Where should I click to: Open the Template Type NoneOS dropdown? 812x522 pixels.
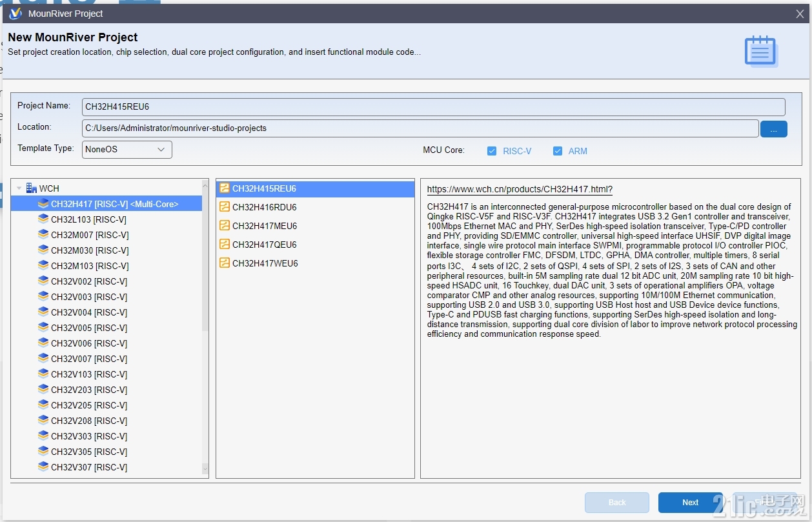pos(127,150)
